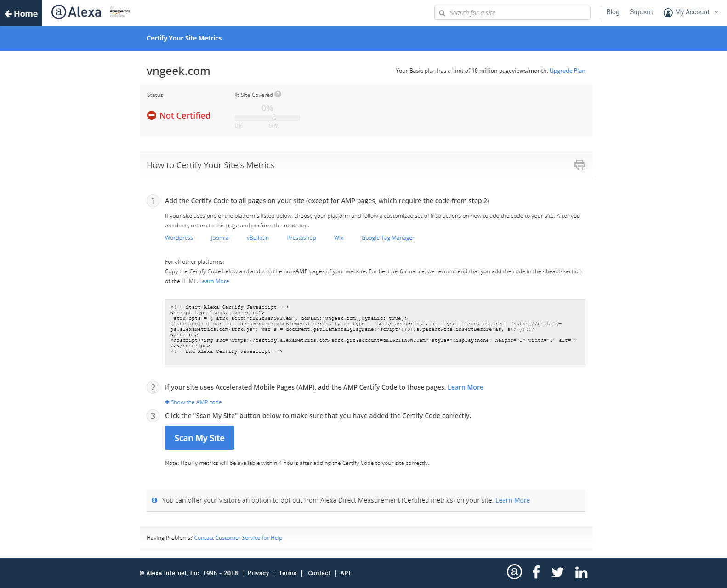Open the vBulletin platform instructions
This screenshot has height=588, width=727.
pyautogui.click(x=258, y=238)
